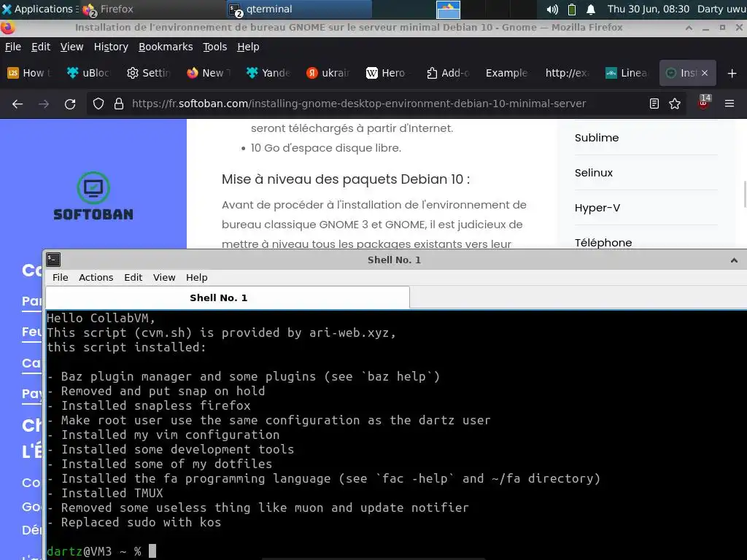
Task: Open the volume control tray icon
Action: click(x=551, y=9)
